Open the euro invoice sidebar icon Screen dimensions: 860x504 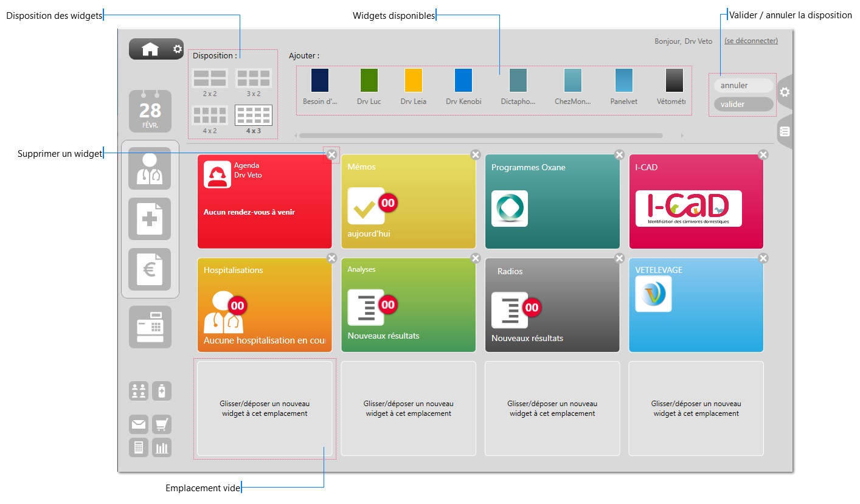coord(150,269)
